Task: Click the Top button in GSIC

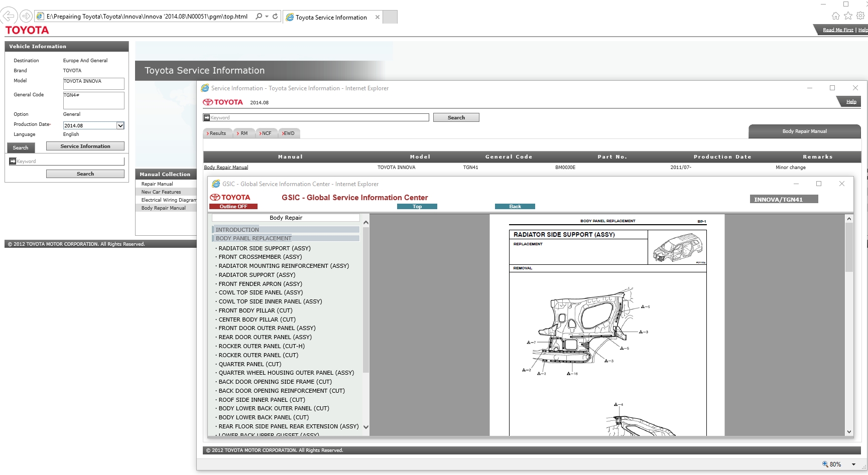Action: point(417,207)
